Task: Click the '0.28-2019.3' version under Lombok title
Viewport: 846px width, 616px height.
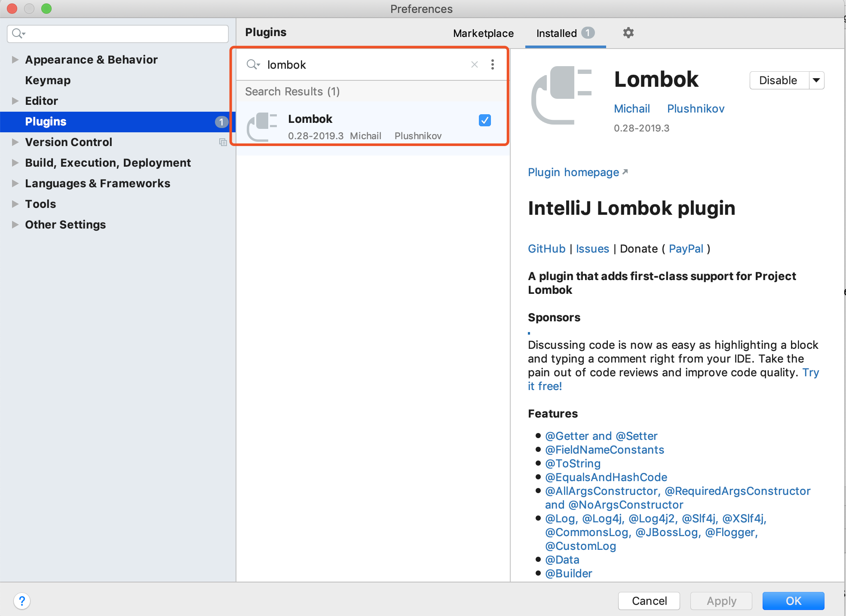Action: [x=641, y=128]
